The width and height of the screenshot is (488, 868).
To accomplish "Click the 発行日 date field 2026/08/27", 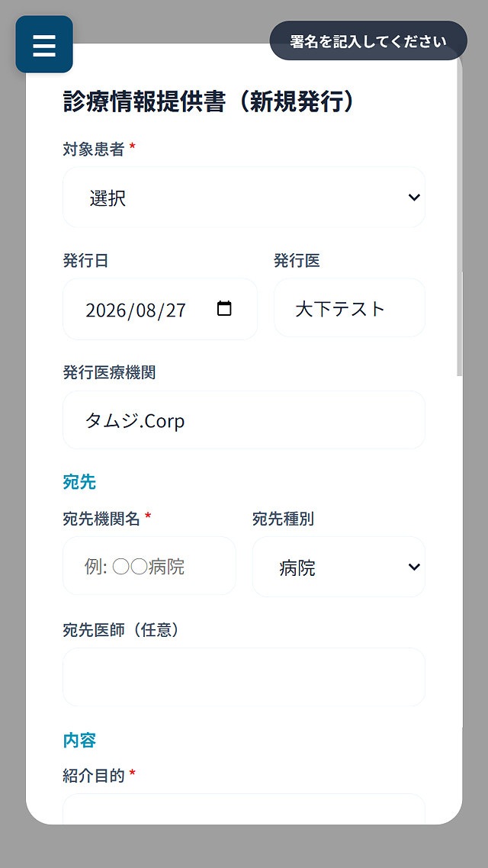I will coord(160,309).
